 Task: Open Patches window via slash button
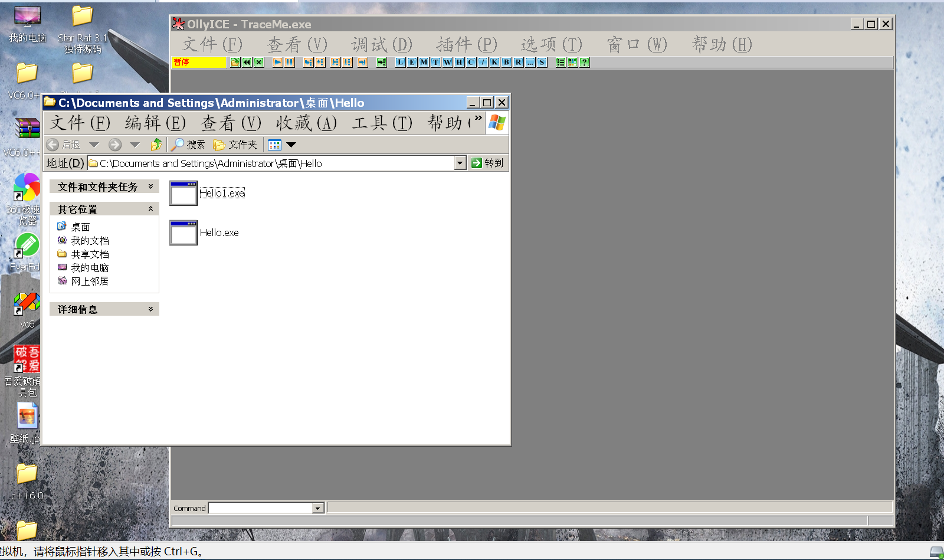pyautogui.click(x=483, y=62)
